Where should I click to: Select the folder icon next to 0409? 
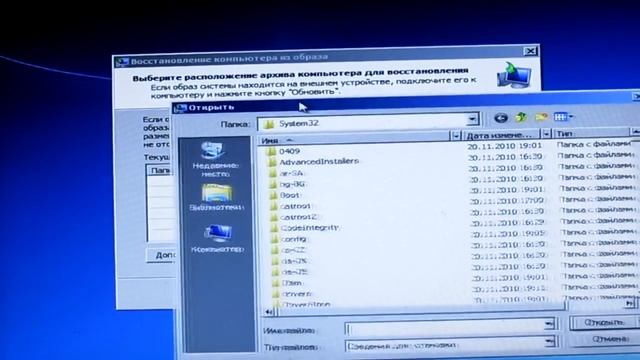point(271,151)
